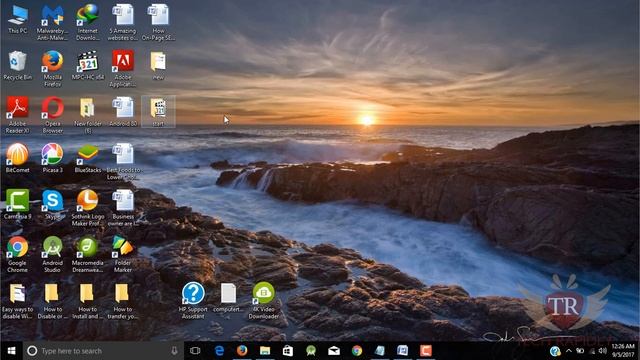Screen dimensions: 640x360
Task: Select the Internet Download Manager shortcut
Action: click(87, 23)
